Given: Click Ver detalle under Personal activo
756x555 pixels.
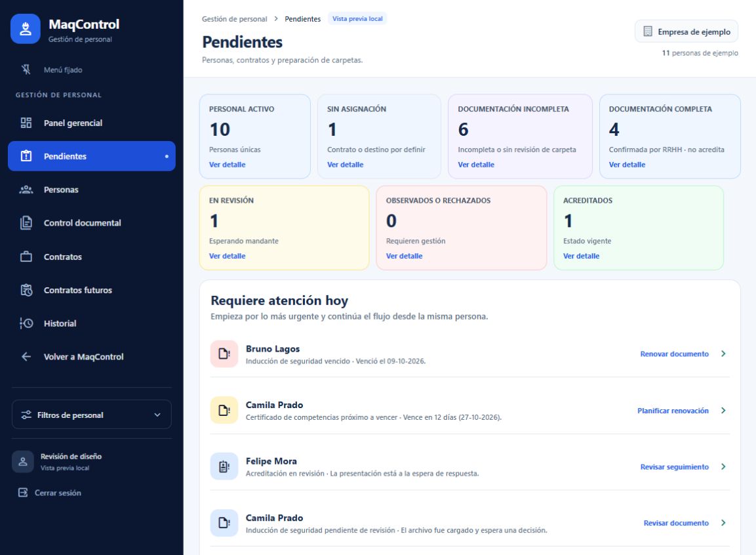Looking at the screenshot, I should click(227, 165).
